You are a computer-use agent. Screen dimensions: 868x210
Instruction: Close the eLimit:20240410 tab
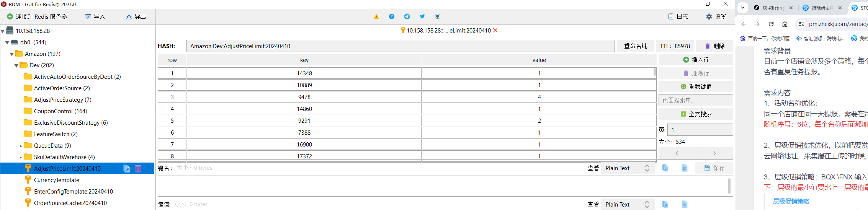point(495,30)
